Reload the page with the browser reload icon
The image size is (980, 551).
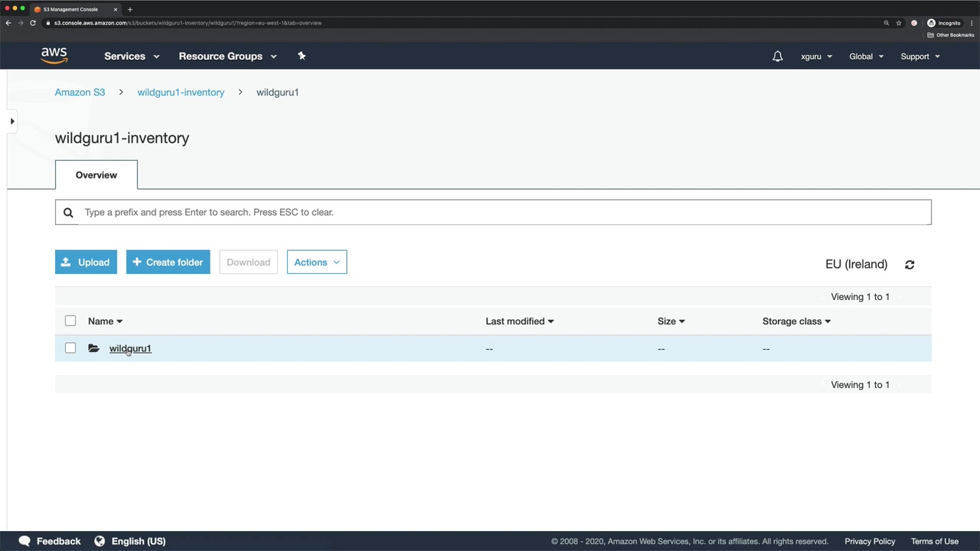click(x=33, y=23)
